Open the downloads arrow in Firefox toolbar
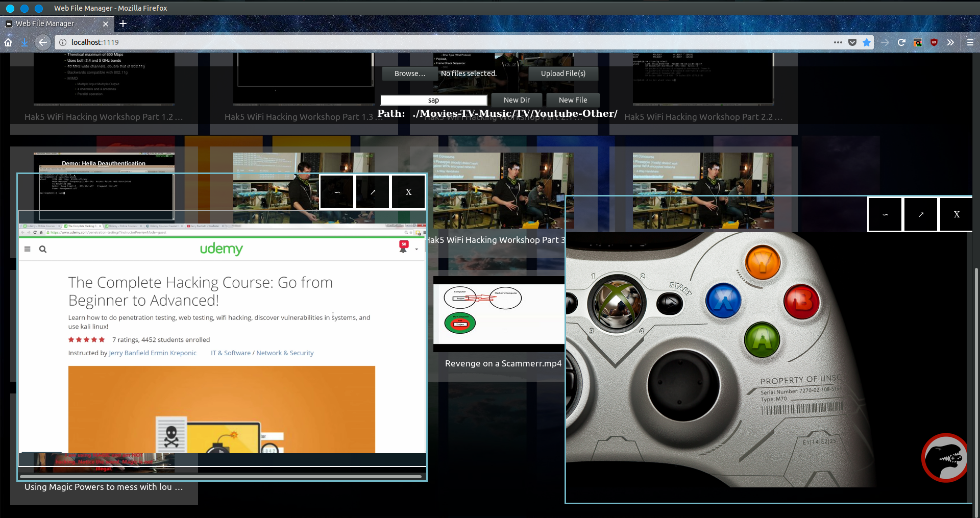 pyautogui.click(x=24, y=42)
